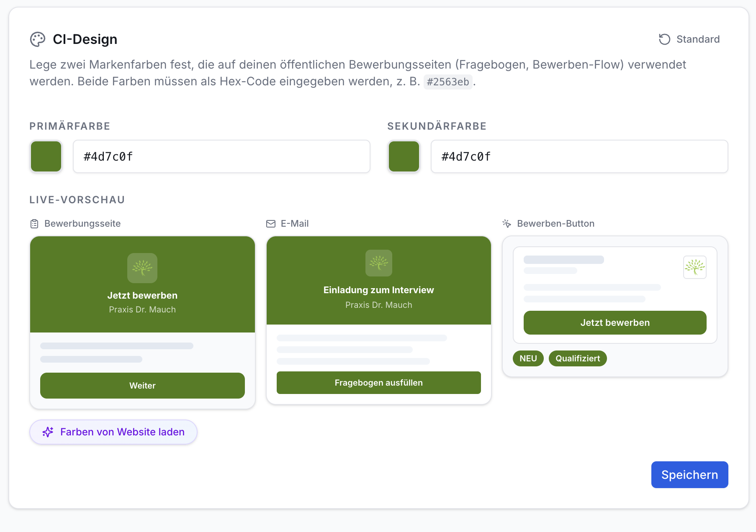This screenshot has width=756, height=532.
Task: Focus the Primärfarbe hex input field
Action: pyautogui.click(x=221, y=156)
